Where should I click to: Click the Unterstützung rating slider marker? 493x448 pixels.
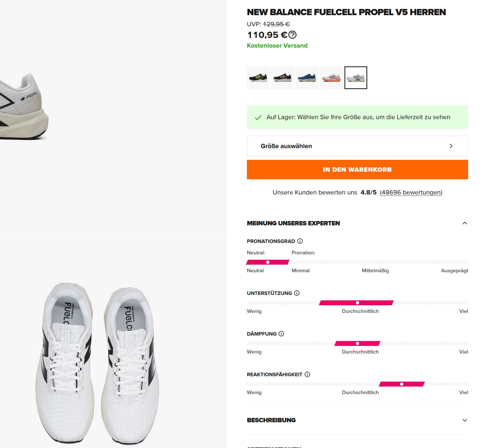point(357,303)
